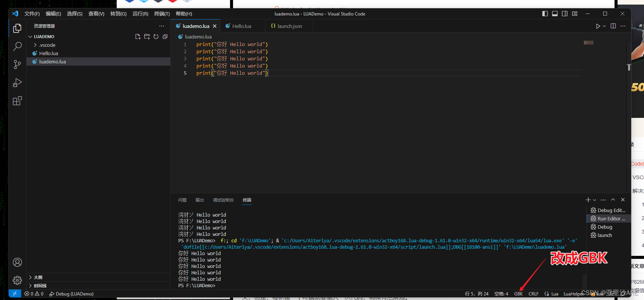Refresh the LUADEMO explorer

[156, 37]
